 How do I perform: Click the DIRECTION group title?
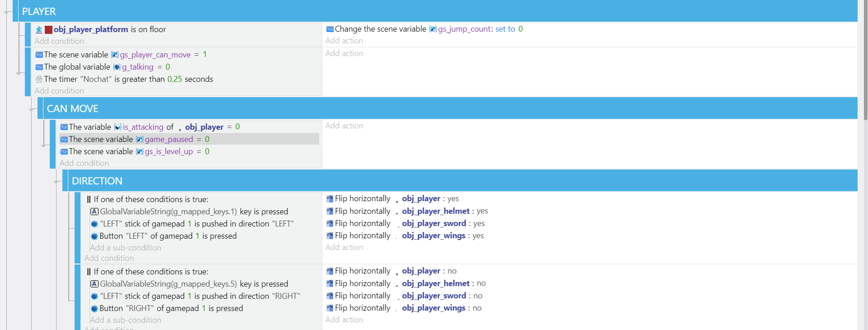97,181
